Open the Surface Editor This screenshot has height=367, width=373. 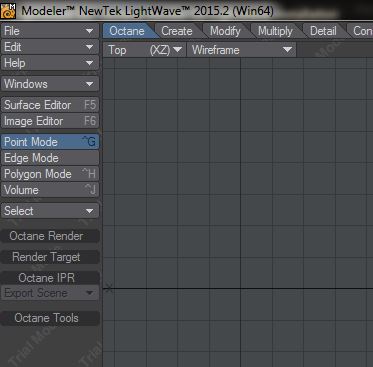click(50, 105)
